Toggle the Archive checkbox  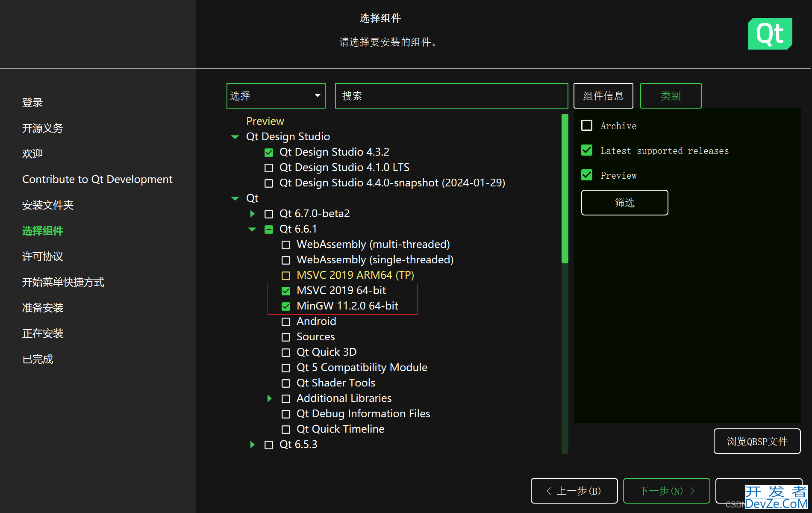tap(587, 125)
